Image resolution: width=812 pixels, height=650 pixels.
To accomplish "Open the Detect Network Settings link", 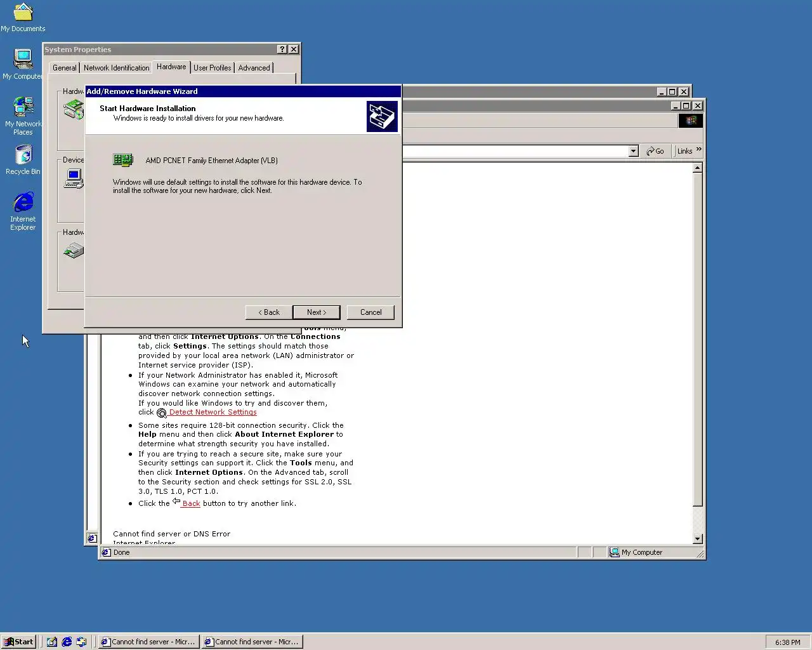I will (x=213, y=412).
